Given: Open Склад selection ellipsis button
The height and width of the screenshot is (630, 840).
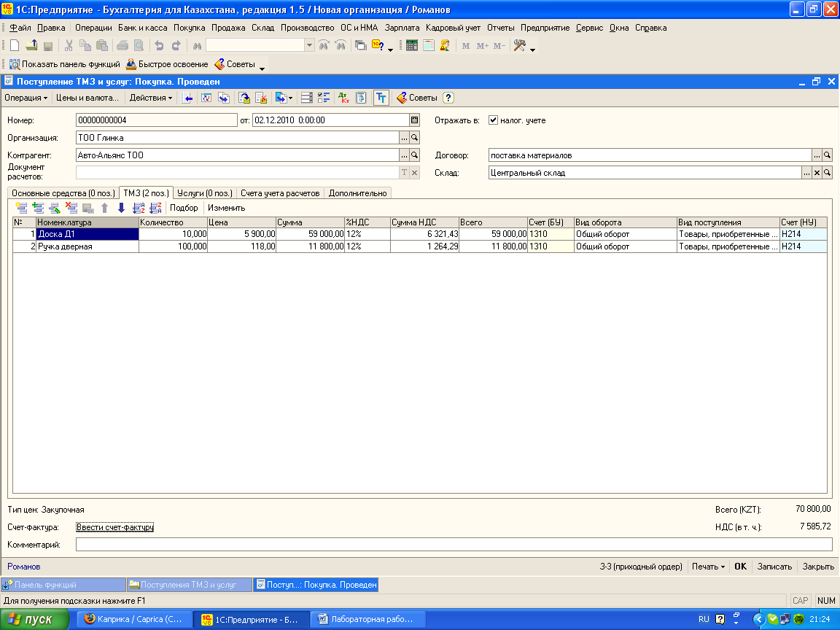Looking at the screenshot, I should tap(806, 173).
